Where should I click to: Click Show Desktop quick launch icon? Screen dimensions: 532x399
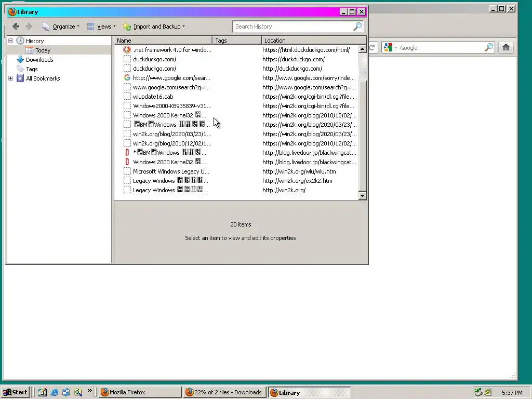(x=43, y=392)
